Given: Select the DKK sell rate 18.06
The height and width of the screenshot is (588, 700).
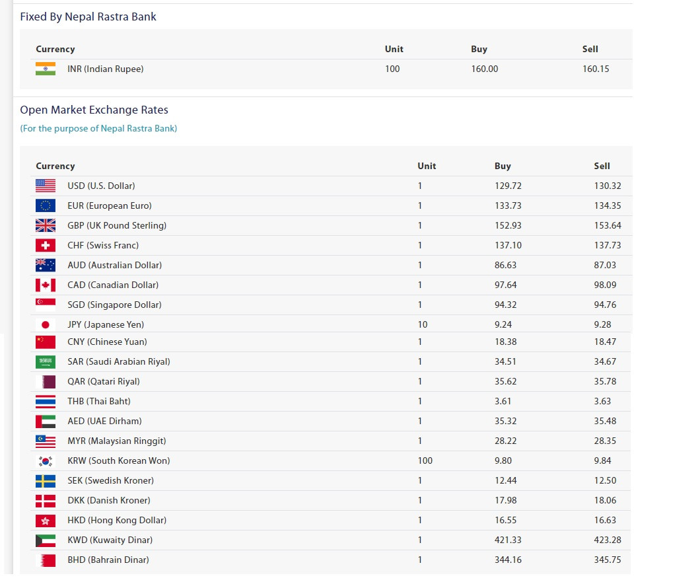Looking at the screenshot, I should 605,501.
